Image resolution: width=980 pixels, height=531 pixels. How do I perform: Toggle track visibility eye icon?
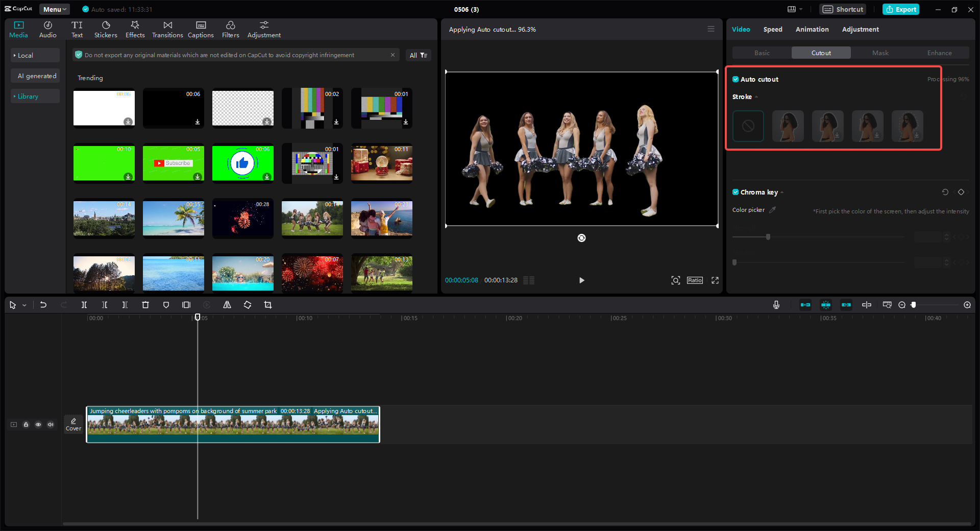38,424
